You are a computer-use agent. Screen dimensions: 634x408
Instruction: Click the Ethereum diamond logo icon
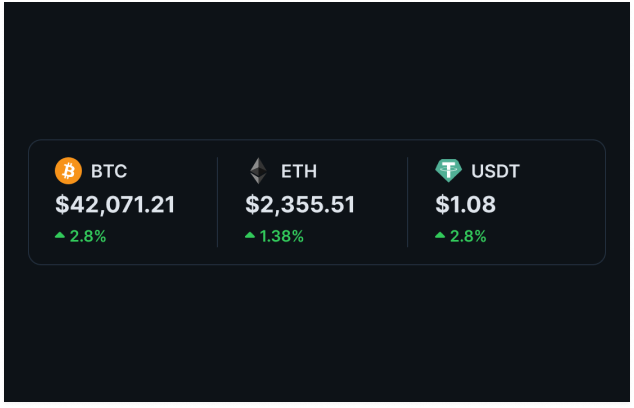click(258, 171)
